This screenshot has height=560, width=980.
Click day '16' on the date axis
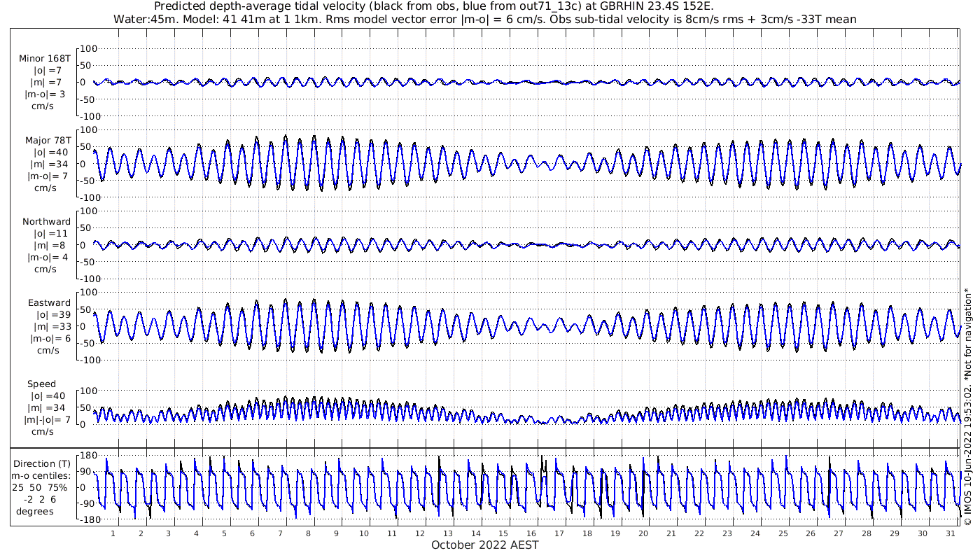pos(532,533)
